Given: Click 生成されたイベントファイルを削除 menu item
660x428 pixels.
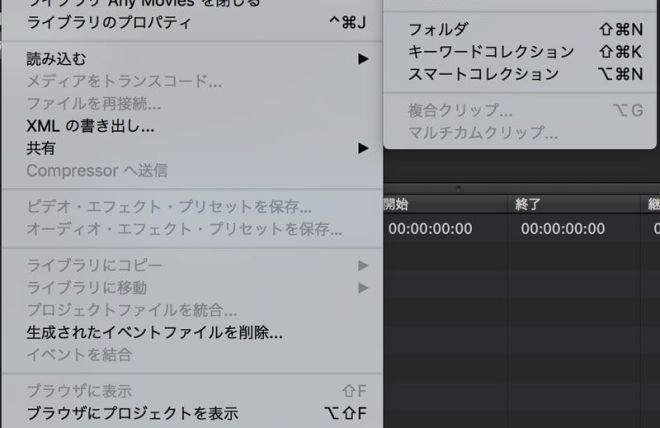Looking at the screenshot, I should (154, 332).
